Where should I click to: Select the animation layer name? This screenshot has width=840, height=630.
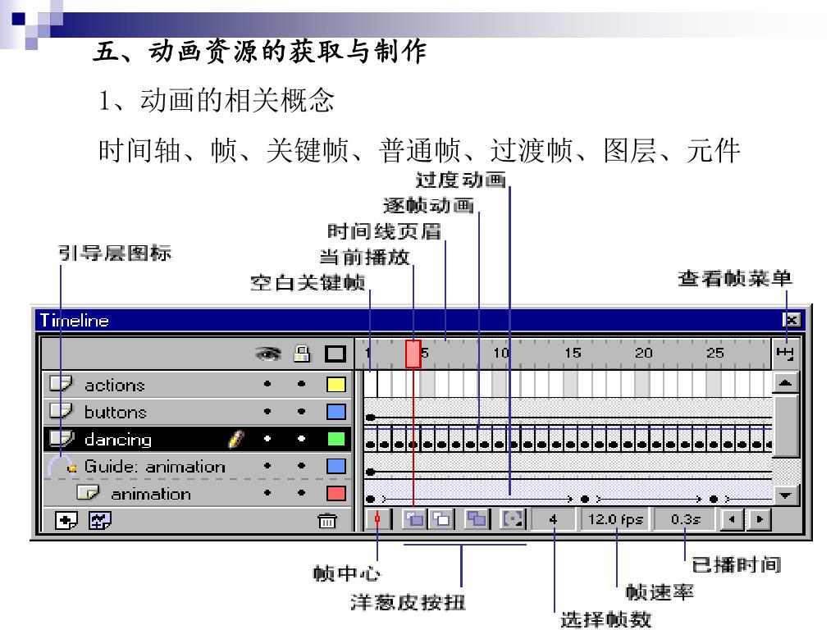tap(151, 494)
